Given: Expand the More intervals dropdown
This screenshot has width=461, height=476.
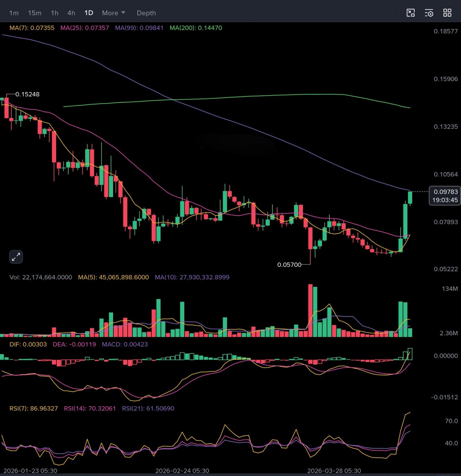Looking at the screenshot, I should click(113, 13).
